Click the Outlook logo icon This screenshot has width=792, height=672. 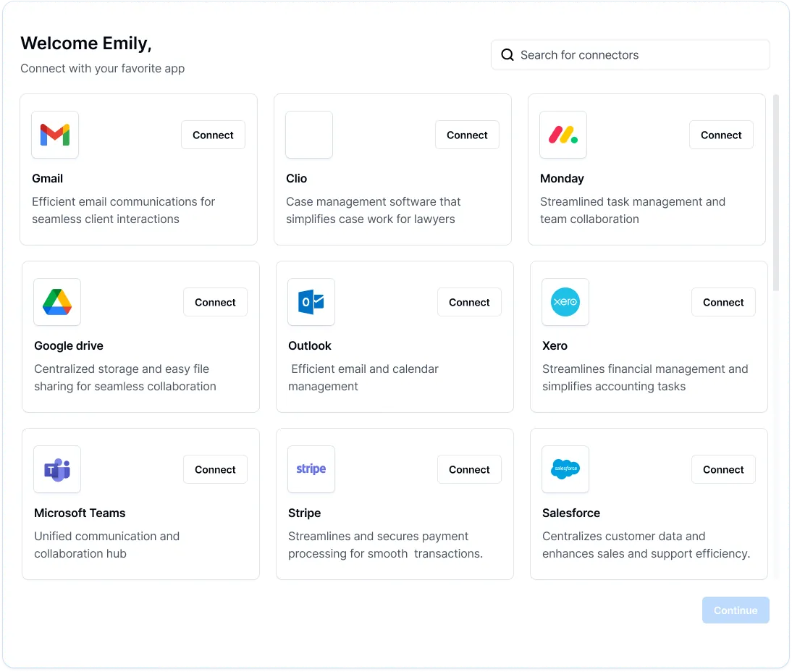coord(311,302)
